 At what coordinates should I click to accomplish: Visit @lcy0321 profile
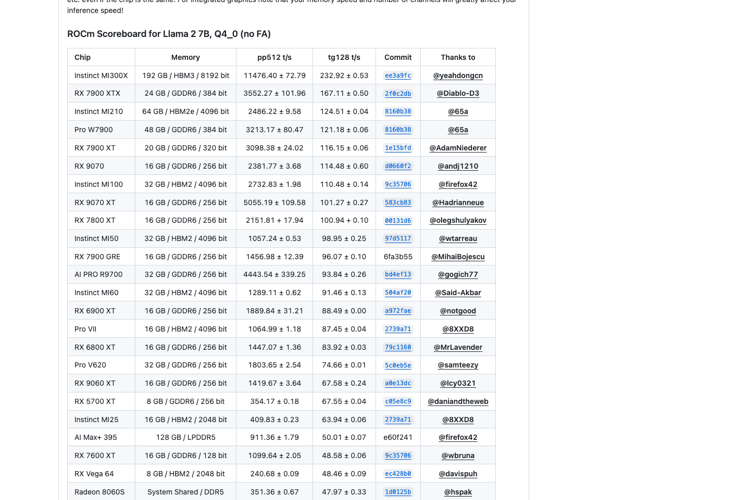[458, 383]
